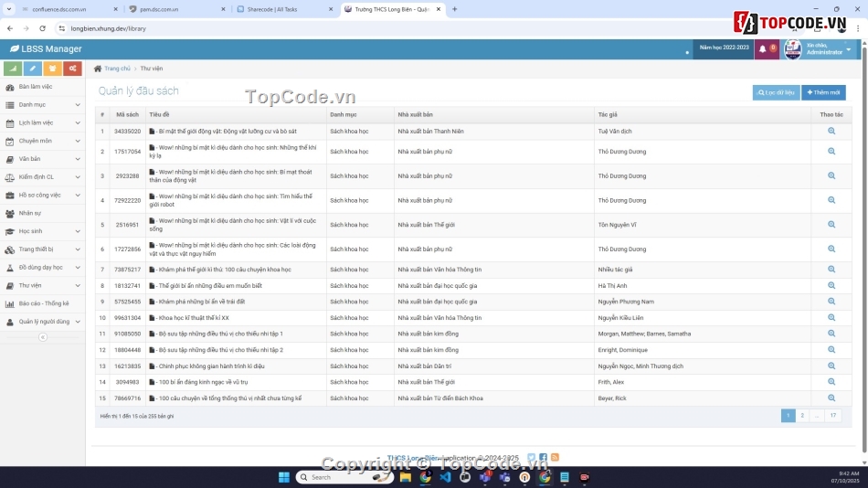This screenshot has height=488, width=868.
Task: Open Visual Studio Code from the taskbar
Action: [445, 477]
